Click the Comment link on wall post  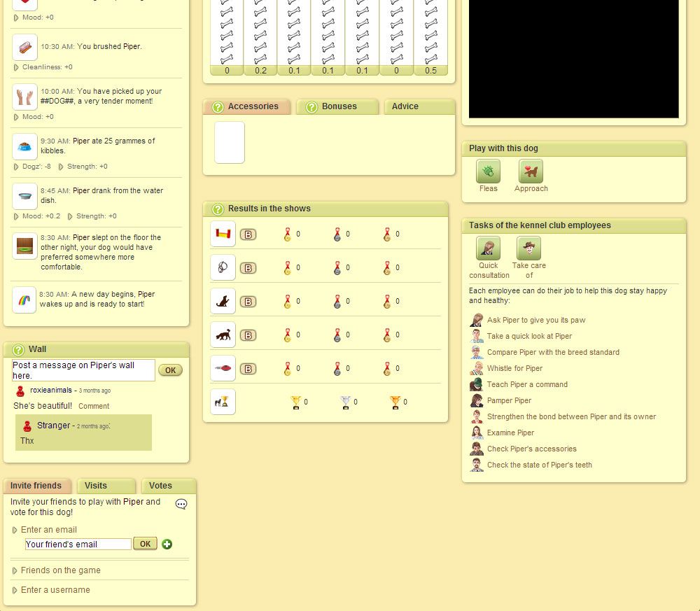94,406
